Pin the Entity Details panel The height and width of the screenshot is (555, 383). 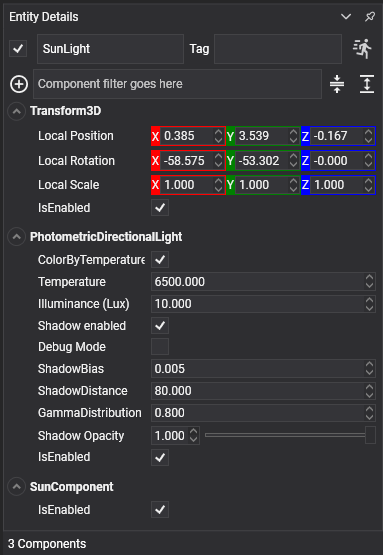point(370,17)
